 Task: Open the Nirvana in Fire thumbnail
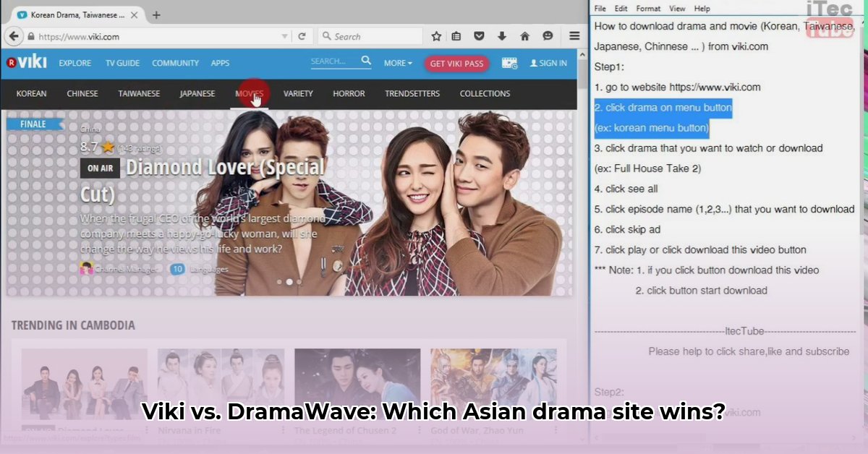pos(221,382)
